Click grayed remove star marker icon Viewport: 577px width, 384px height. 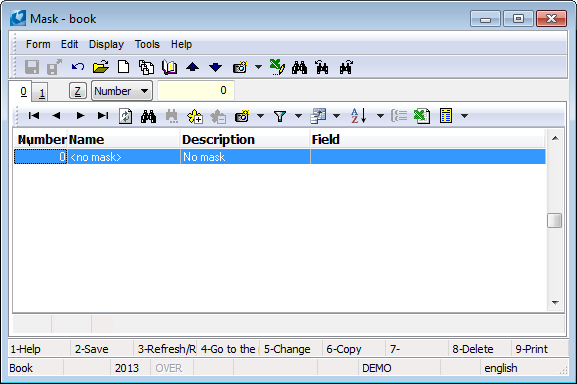pos(218,116)
